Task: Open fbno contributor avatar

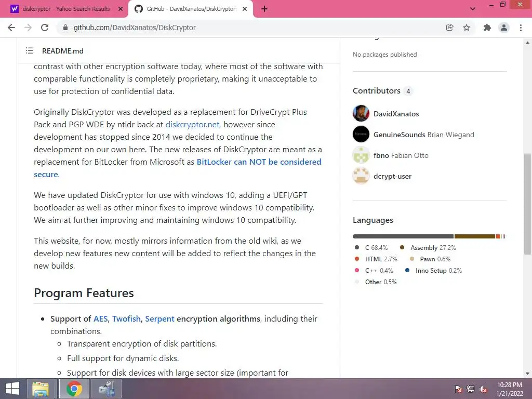Action: [x=361, y=155]
